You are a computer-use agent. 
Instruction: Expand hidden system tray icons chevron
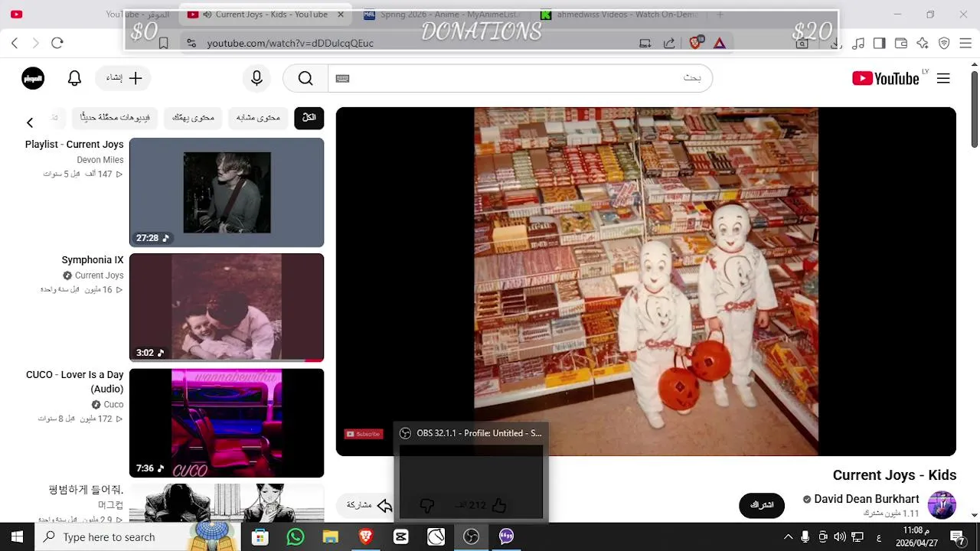point(788,536)
